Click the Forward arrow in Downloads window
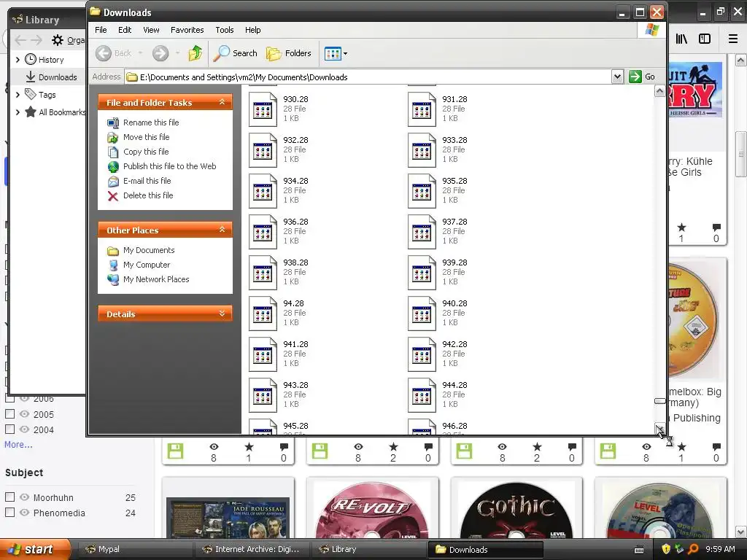Viewport: 747px width, 560px height. 160,53
